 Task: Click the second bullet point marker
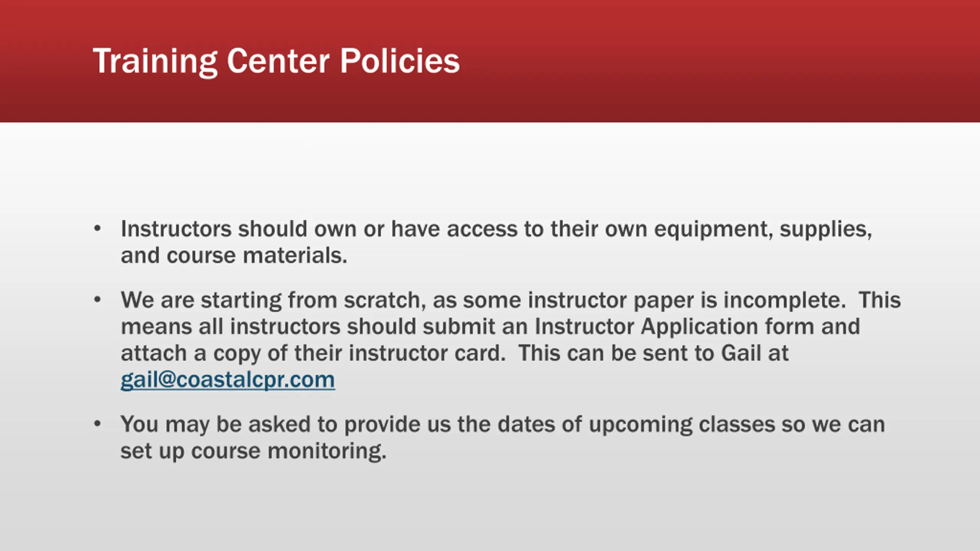click(97, 300)
